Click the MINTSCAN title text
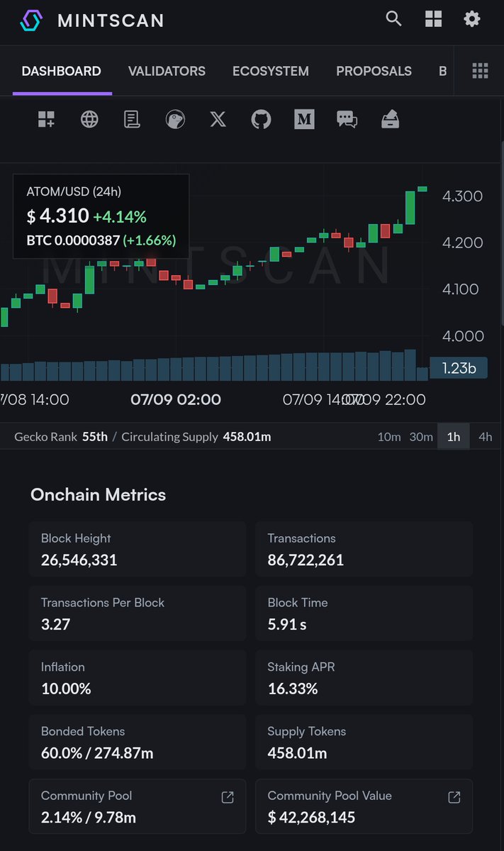Viewport: 504px width, 851px height. pos(111,21)
